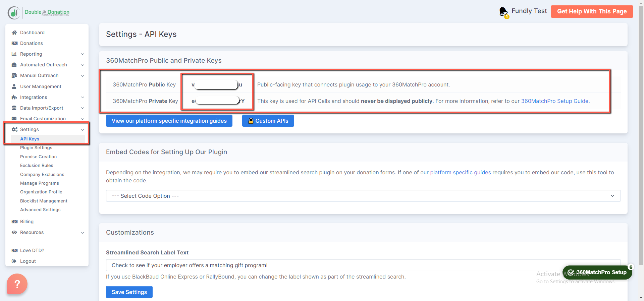Click the Email Customization envelope icon
Screen dimensions: 644x301
click(x=14, y=119)
